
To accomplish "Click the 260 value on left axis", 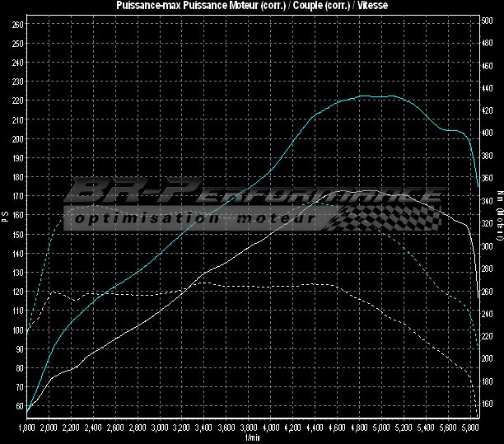I will point(17,24).
